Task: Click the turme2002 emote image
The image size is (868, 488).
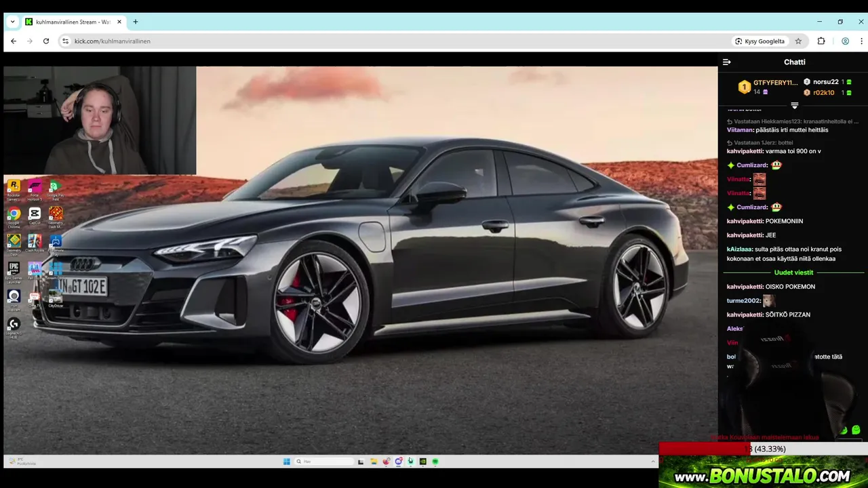Action: (x=769, y=300)
